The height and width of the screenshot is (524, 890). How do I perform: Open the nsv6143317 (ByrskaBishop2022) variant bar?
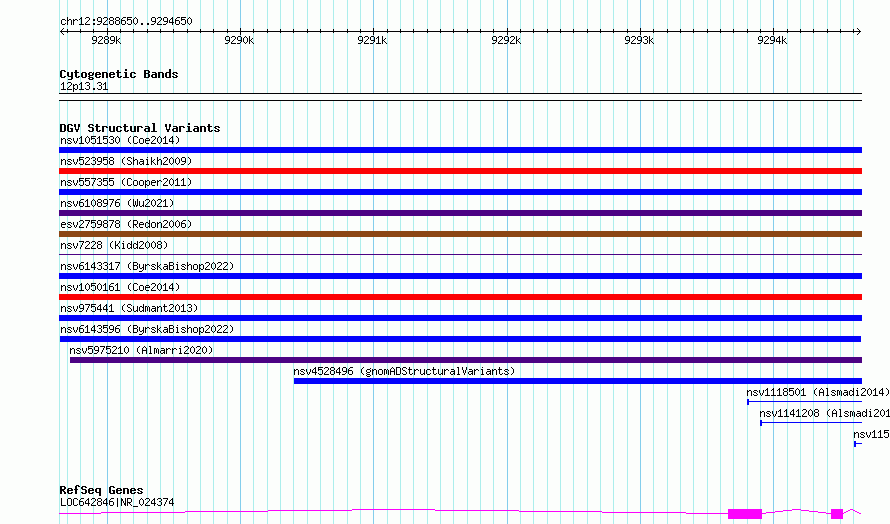coord(460,276)
